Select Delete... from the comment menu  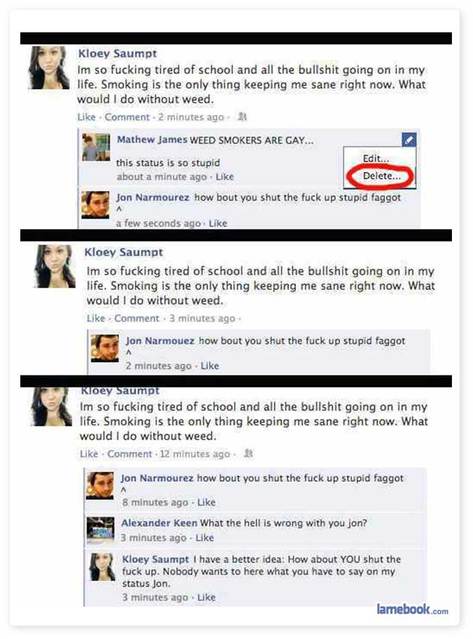(382, 176)
